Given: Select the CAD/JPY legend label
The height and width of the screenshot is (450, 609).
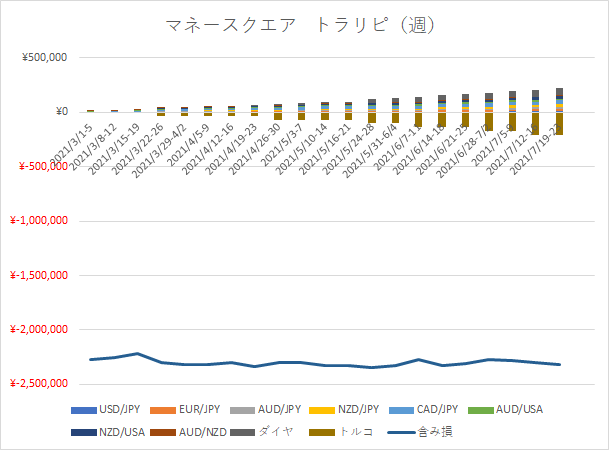Looking at the screenshot, I should 437,410.
